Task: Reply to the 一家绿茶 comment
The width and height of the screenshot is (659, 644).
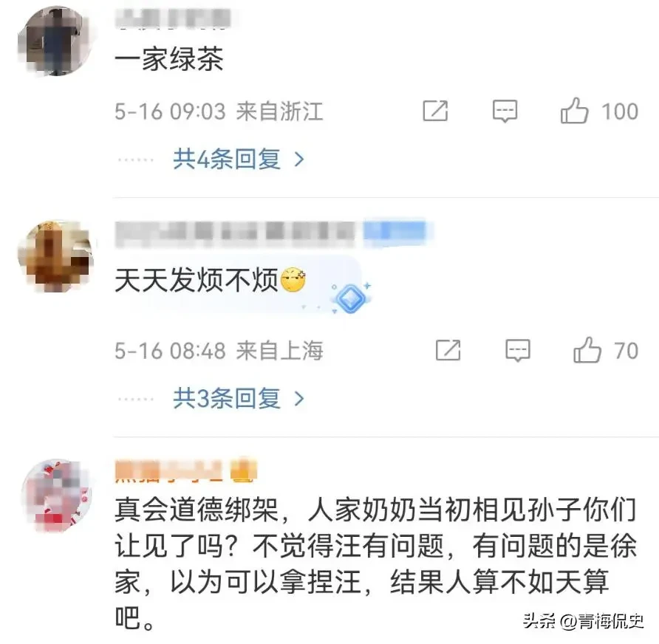Action: pos(505,111)
